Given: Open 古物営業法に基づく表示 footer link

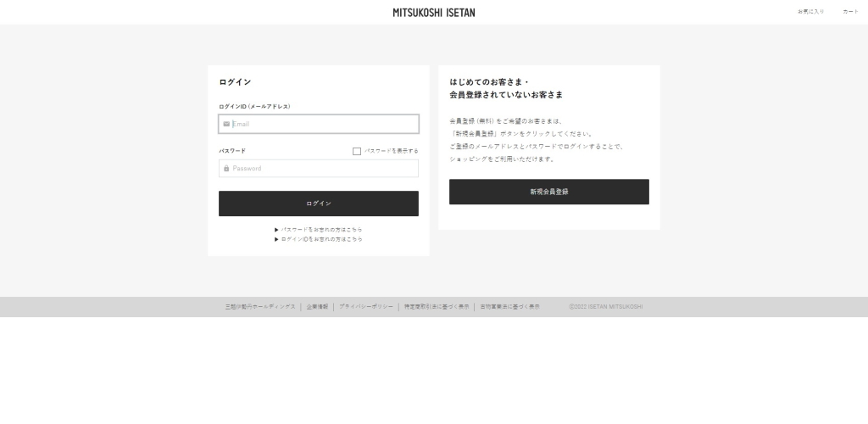Looking at the screenshot, I should [x=509, y=306].
